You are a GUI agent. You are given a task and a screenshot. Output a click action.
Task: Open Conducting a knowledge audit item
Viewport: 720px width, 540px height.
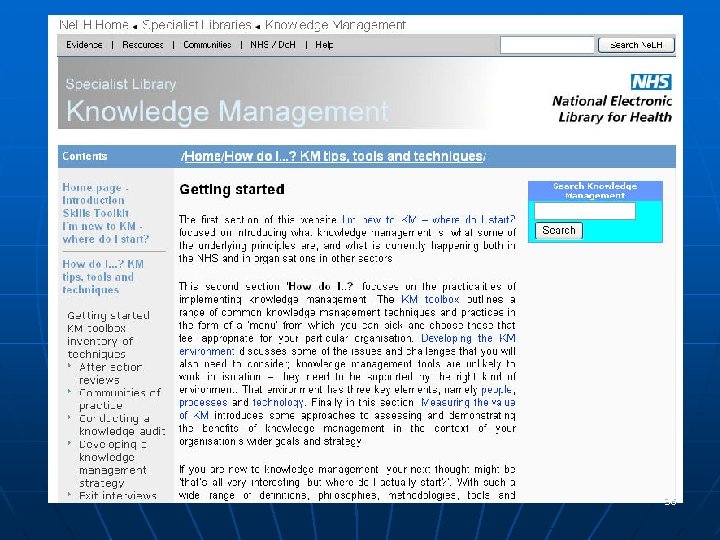[122, 425]
